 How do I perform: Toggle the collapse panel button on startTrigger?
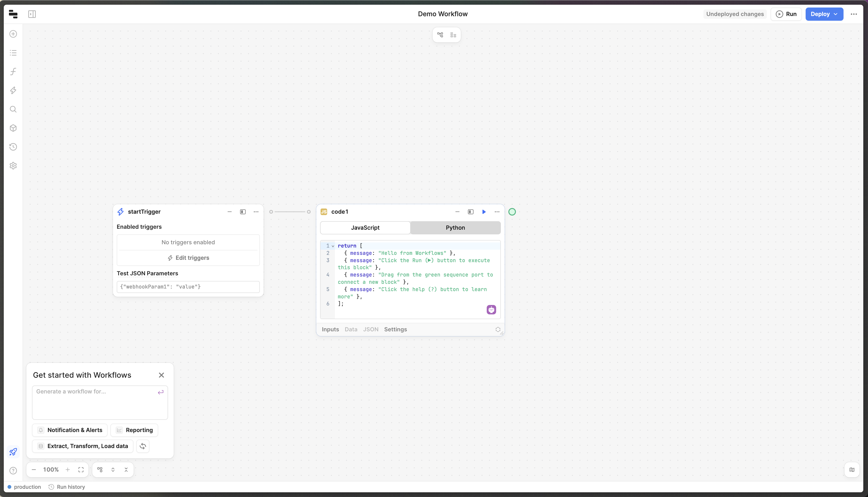[243, 212]
